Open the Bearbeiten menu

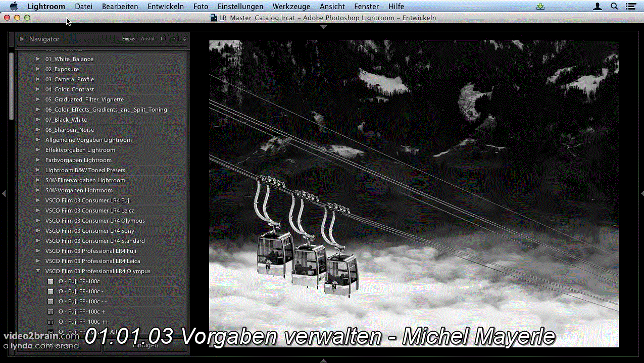click(120, 6)
